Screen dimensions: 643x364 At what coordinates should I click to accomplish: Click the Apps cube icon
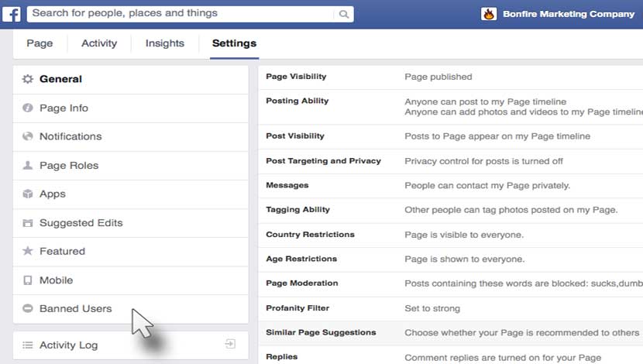28,194
